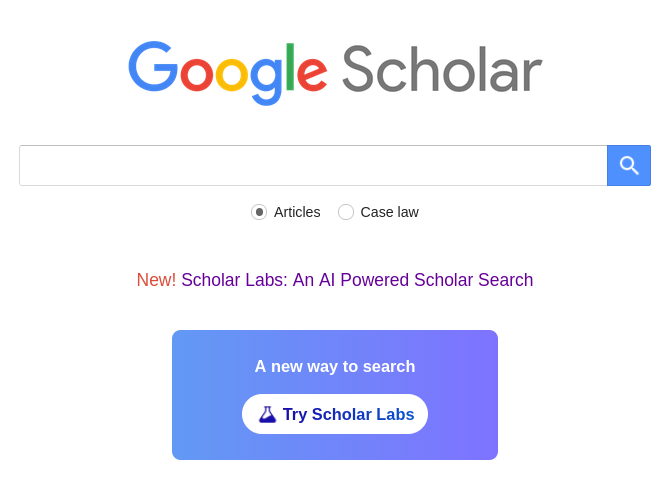Click the Articles label text
The height and width of the screenshot is (496, 669).
tap(297, 212)
